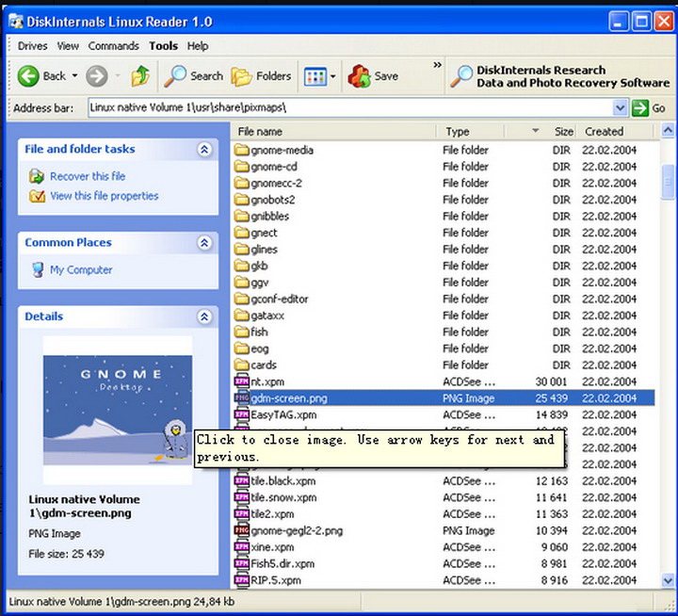Open the Commands menu
Screen dimensions: 678x616
[x=113, y=45]
